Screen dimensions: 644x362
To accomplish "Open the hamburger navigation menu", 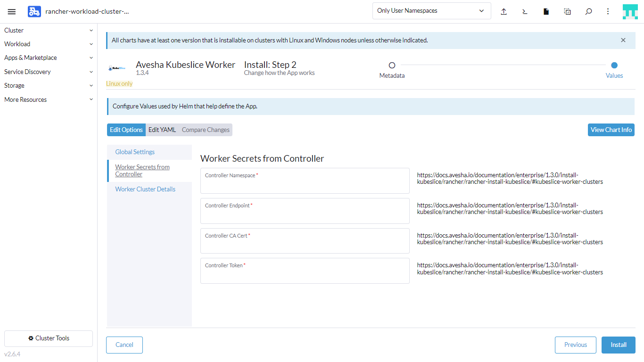I will (12, 11).
